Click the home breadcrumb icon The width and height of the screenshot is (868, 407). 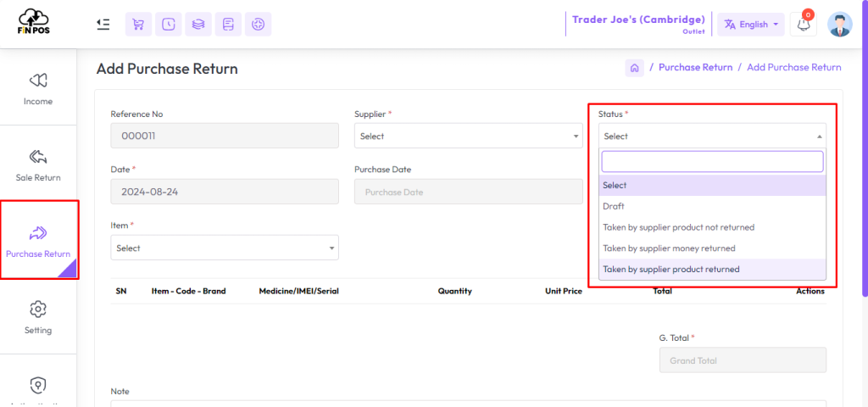(x=634, y=68)
